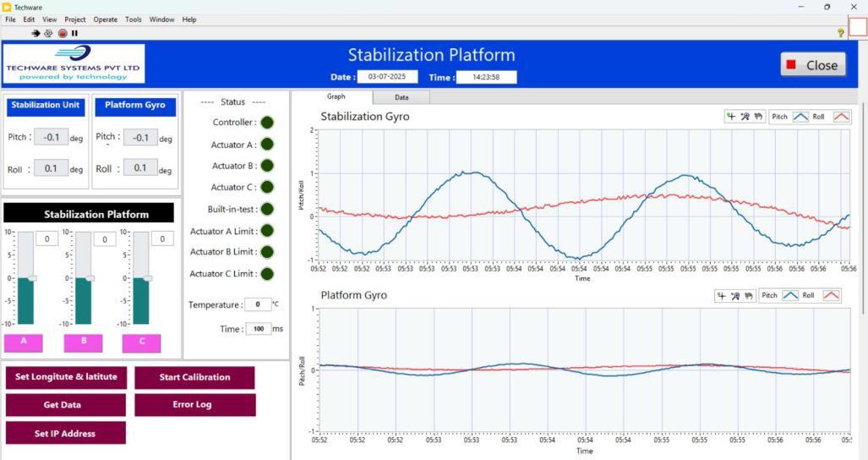
Task: Click the pink B actuator button
Action: [x=83, y=343]
